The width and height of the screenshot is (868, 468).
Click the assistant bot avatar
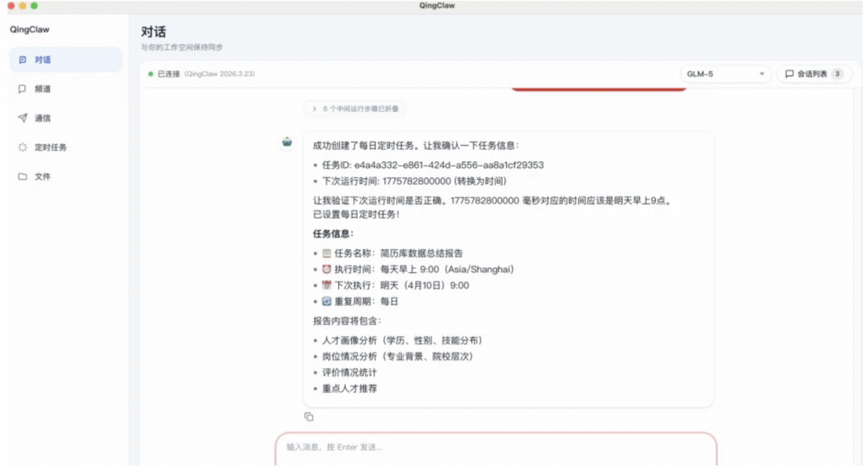pyautogui.click(x=287, y=142)
